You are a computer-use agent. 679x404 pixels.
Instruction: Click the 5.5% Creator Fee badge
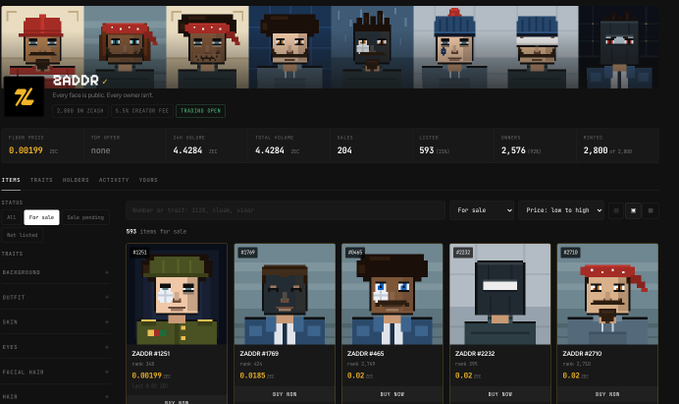(x=142, y=111)
